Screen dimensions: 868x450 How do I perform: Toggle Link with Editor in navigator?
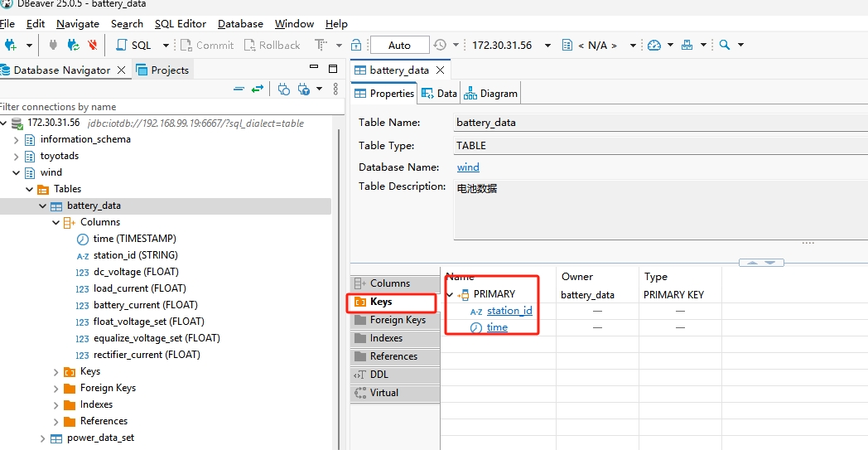click(x=258, y=89)
